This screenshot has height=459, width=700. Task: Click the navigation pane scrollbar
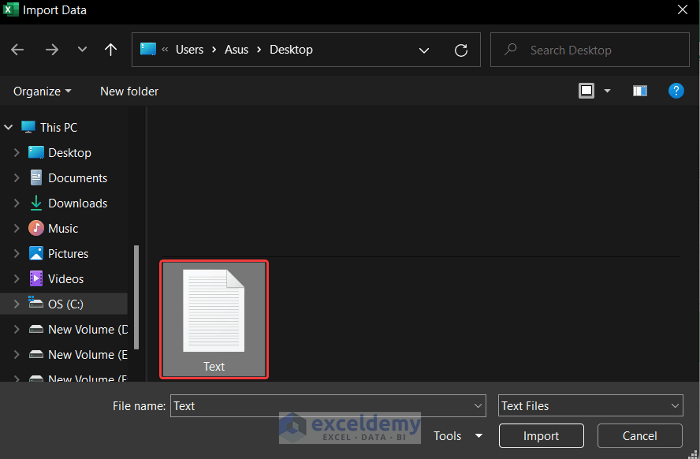pyautogui.click(x=136, y=297)
